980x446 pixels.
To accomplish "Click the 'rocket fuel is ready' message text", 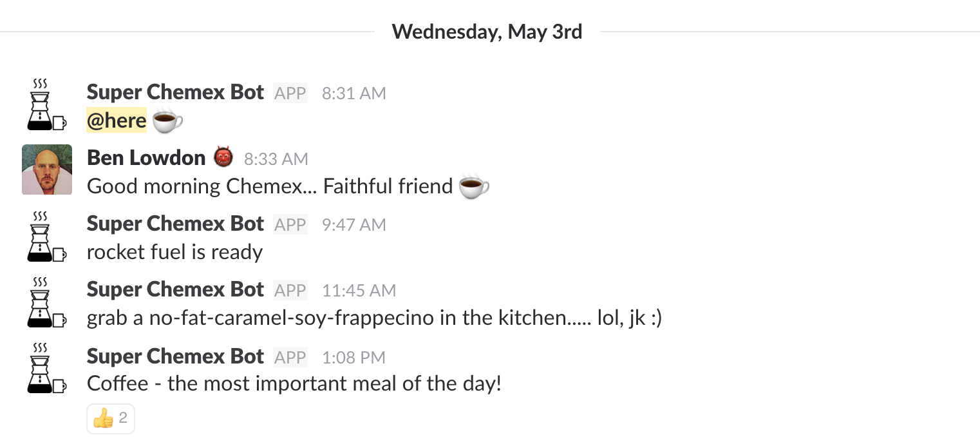I will point(174,252).
